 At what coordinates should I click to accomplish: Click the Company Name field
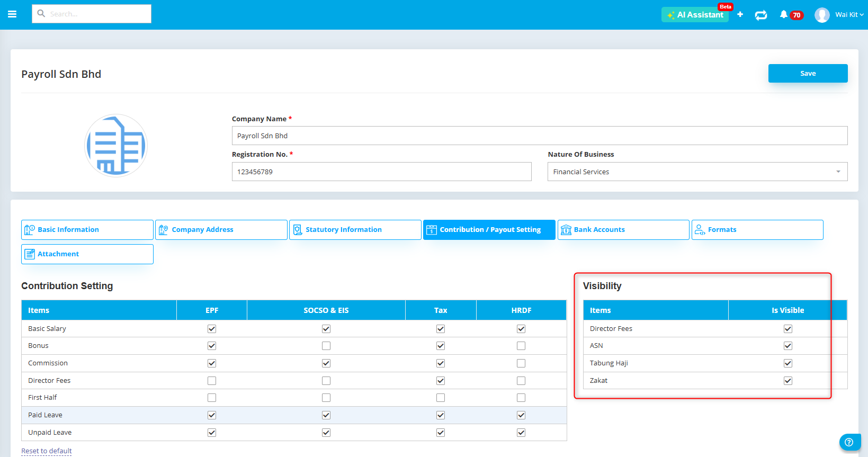pos(540,136)
